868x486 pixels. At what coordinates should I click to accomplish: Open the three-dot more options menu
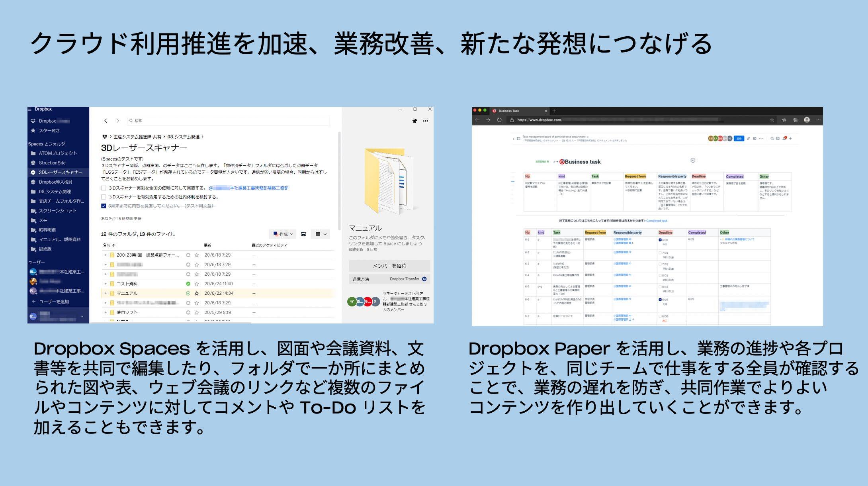(x=426, y=121)
